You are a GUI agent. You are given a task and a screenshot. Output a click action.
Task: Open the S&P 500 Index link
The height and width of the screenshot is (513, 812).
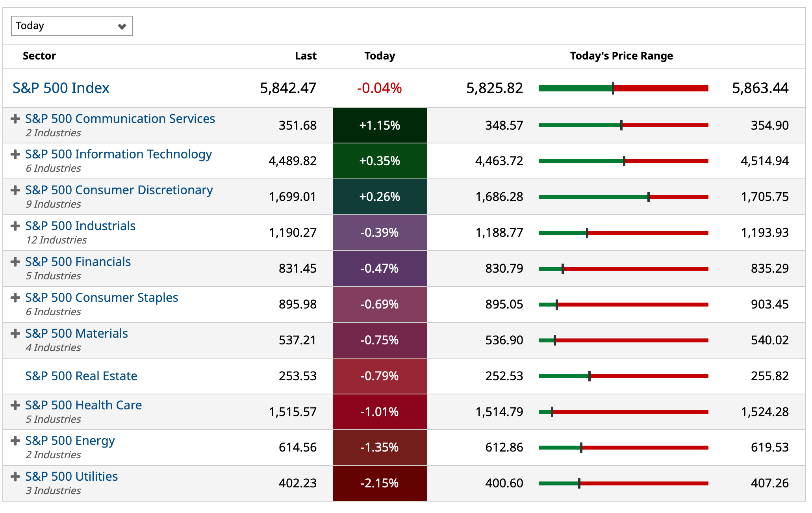click(61, 88)
